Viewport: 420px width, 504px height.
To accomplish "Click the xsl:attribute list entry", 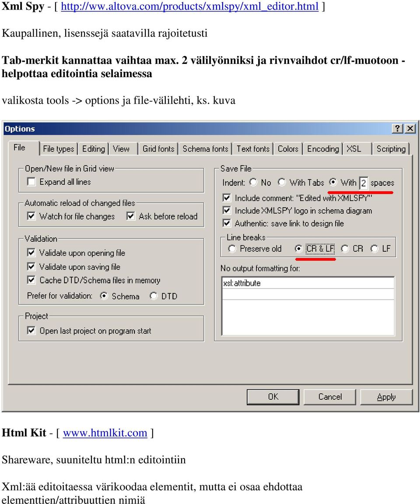I will (308, 283).
